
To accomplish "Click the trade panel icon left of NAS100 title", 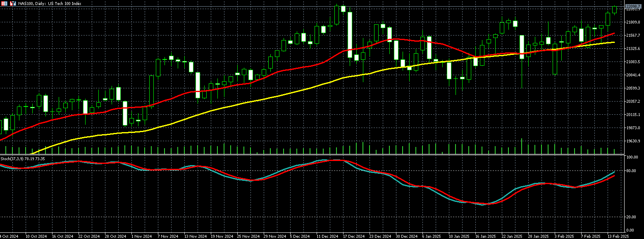I will pyautogui.click(x=13, y=3).
